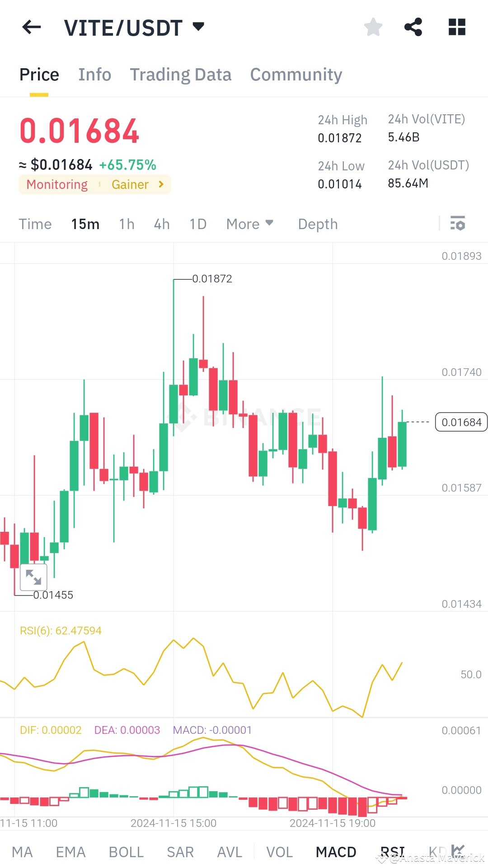The height and width of the screenshot is (868, 488).
Task: Share the VITE/USDT chart
Action: pyautogui.click(x=413, y=27)
